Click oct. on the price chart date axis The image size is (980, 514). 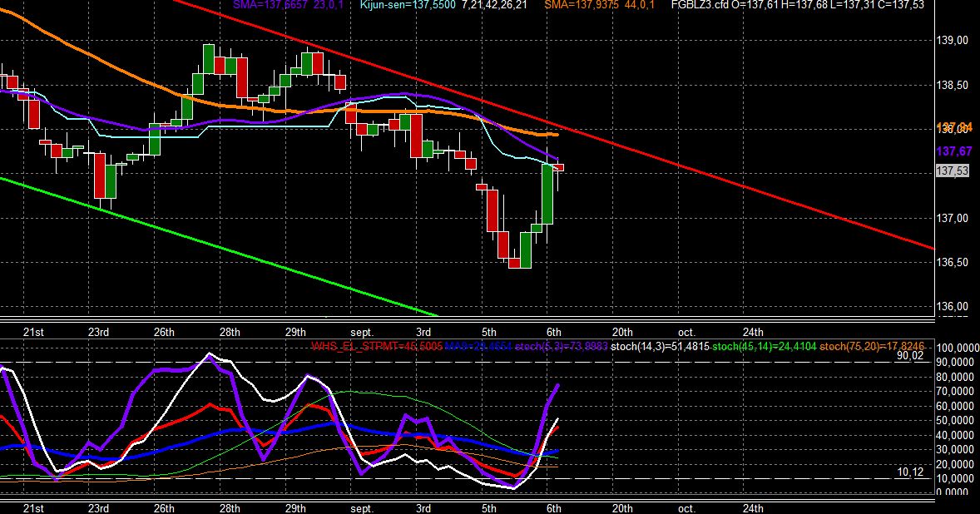tap(686, 332)
